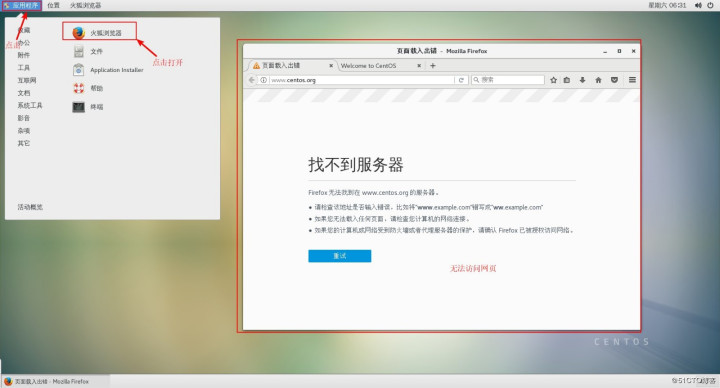The width and height of the screenshot is (720, 388).
Task: Open the 火狐浏览器 menu in the top bar
Action: 85,6
